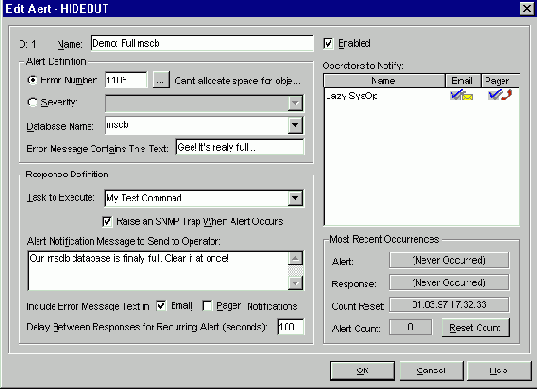Toggle email notification icon for Lazy SysOp

point(462,95)
